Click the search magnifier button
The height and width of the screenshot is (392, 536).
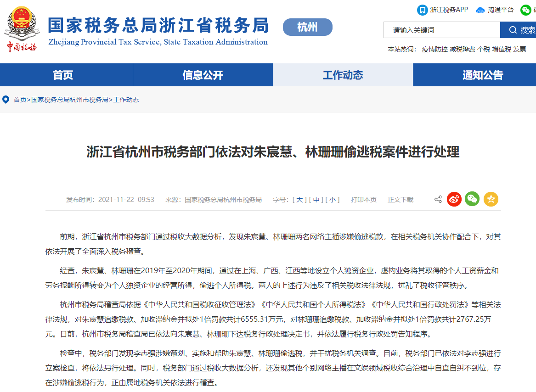tap(518, 30)
